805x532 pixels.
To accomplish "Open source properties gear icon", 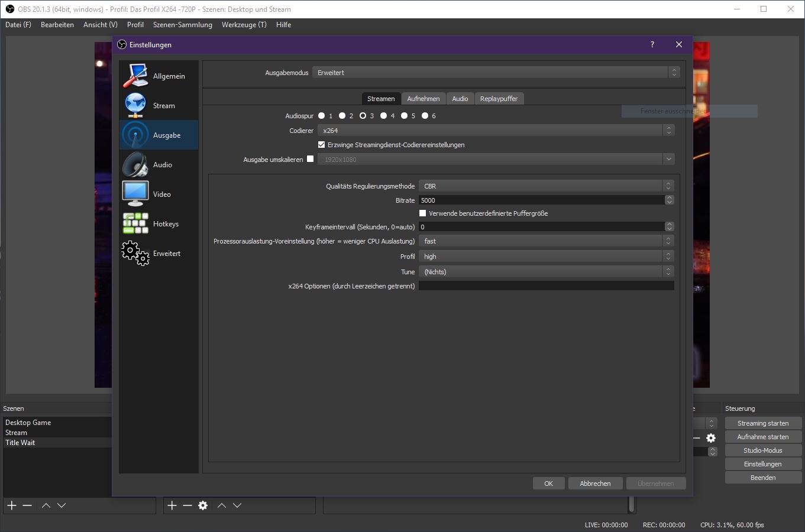I will (203, 505).
